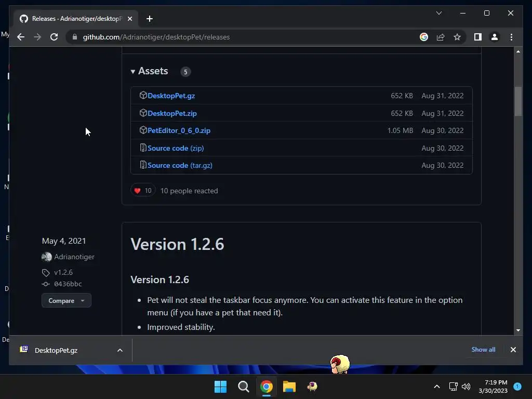Click Adrianotiger avatar image
This screenshot has width=532, height=399.
[46, 257]
